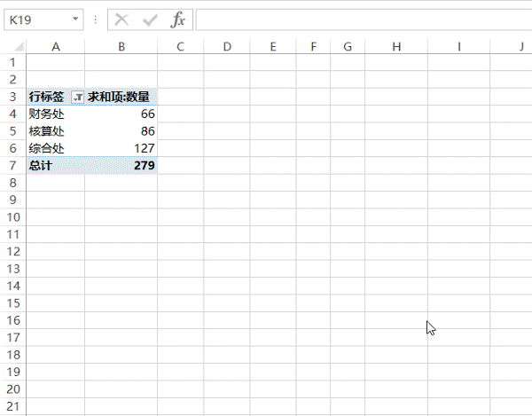
Task: Open the 行标签 filter dropdown button
Action: click(x=78, y=98)
